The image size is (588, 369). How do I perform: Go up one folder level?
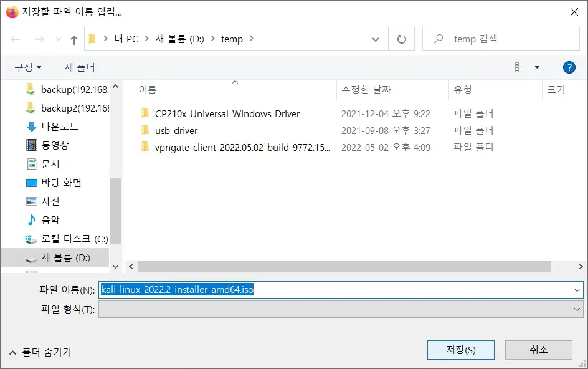(x=74, y=39)
